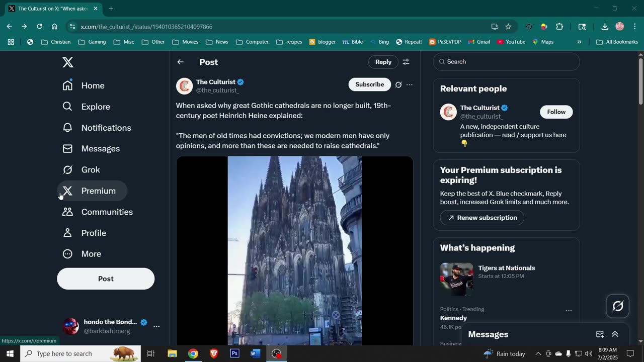
Task: Open the Gmail bookmark
Action: (x=478, y=42)
